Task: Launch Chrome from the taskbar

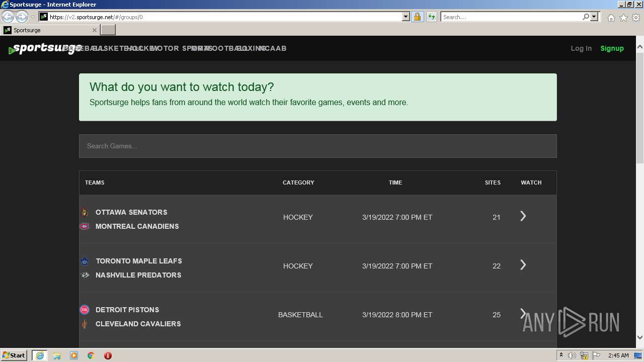Action: click(91, 355)
